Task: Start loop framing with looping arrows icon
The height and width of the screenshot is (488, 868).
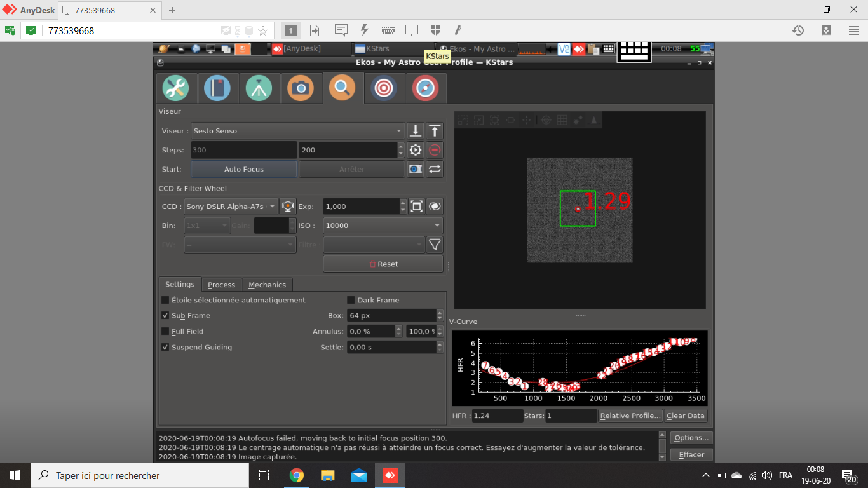Action: coord(435,169)
